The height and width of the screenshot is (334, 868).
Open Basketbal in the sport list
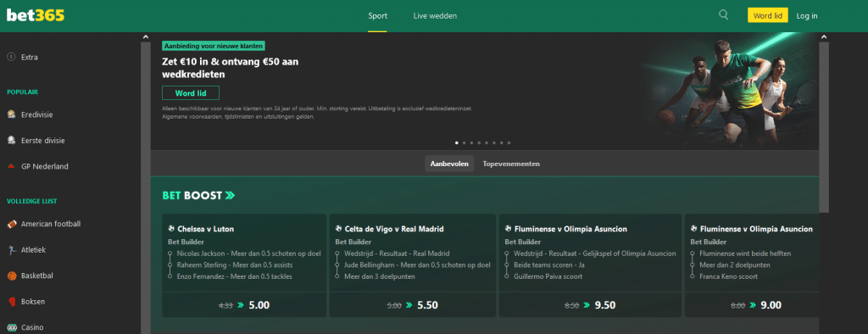tap(36, 276)
